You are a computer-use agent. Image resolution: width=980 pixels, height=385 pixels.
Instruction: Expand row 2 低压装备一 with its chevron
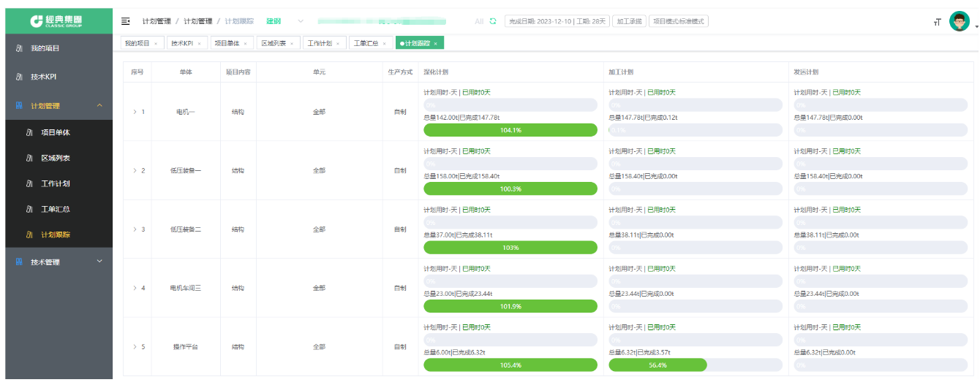tap(135, 170)
